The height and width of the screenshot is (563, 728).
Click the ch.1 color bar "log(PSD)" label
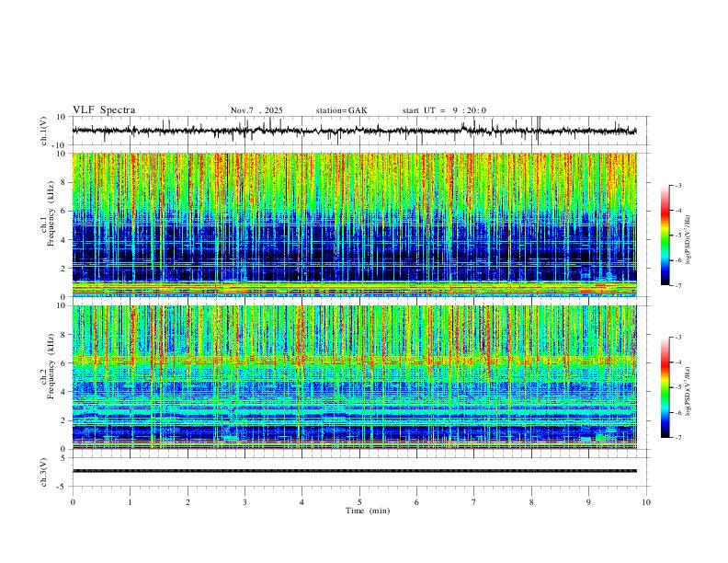pos(688,239)
